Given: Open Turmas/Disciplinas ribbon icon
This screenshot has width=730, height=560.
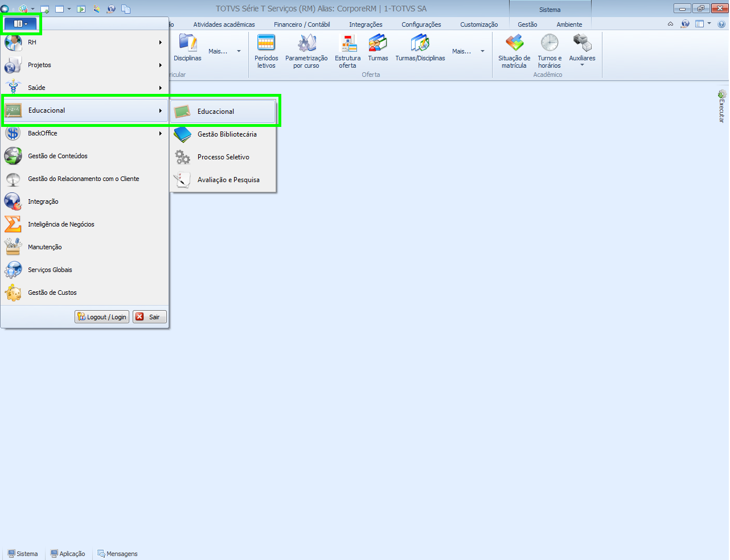Looking at the screenshot, I should 420,48.
